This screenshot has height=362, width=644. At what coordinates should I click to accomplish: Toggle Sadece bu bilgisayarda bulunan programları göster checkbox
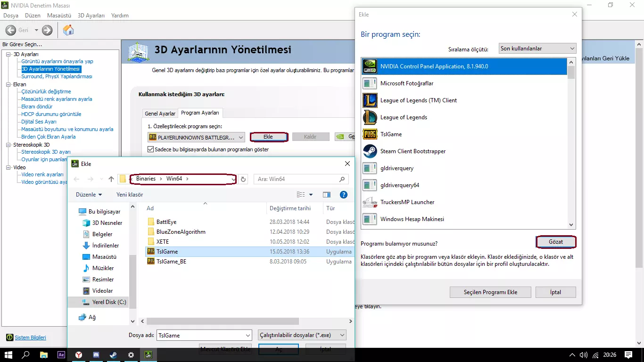[x=151, y=149]
